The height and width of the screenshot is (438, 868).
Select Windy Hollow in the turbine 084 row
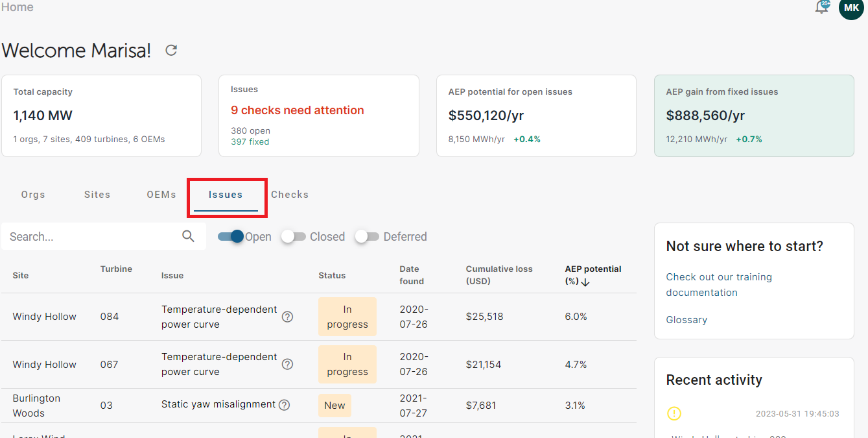[x=45, y=317]
